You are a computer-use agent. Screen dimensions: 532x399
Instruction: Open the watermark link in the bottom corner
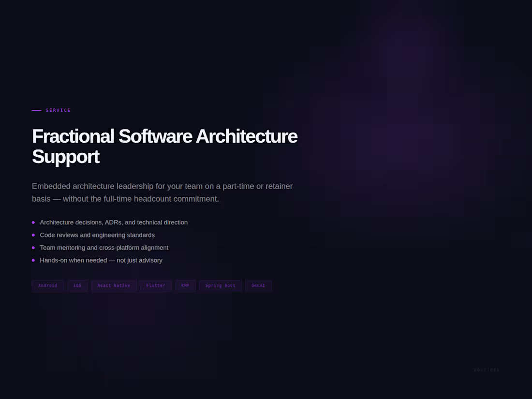point(486,369)
